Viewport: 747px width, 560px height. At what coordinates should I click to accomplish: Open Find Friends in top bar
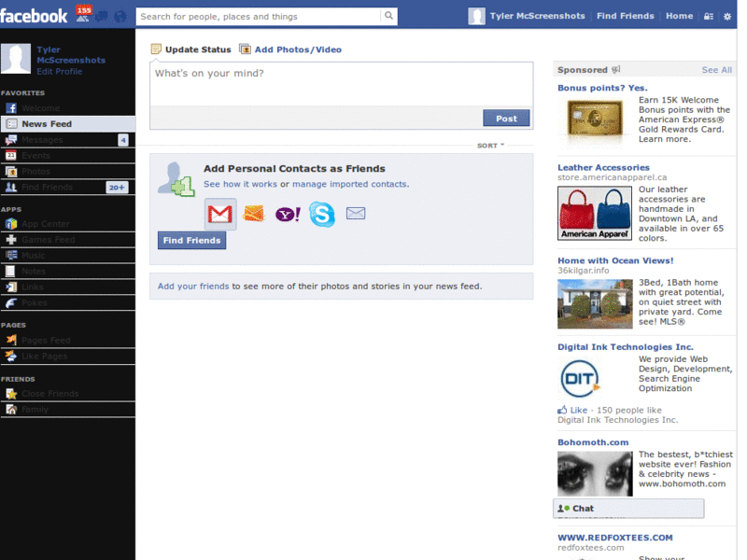click(x=625, y=16)
